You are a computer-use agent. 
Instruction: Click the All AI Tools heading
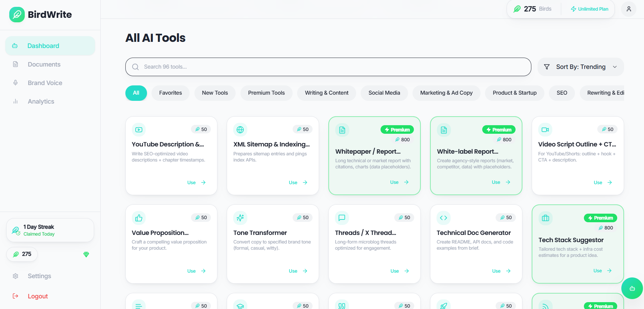point(156,38)
